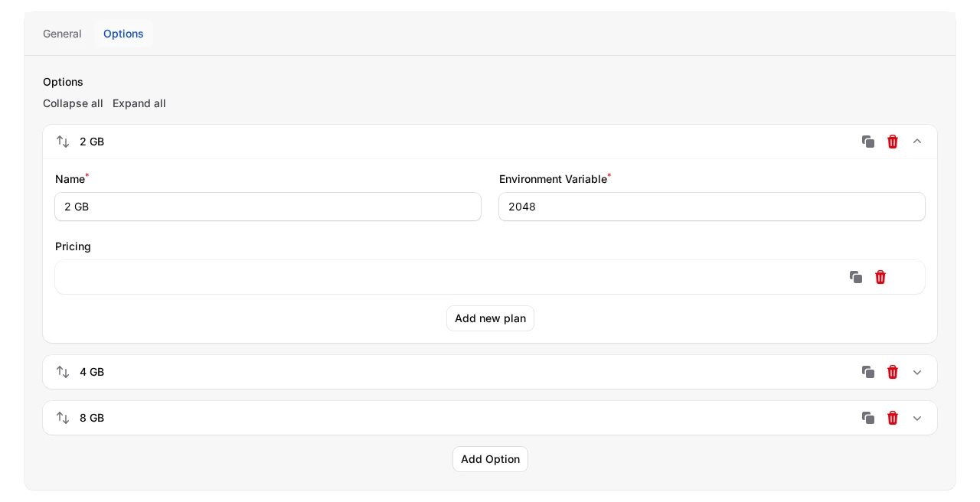This screenshot has height=502, width=980.
Task: Click Collapse all link
Action: point(73,103)
